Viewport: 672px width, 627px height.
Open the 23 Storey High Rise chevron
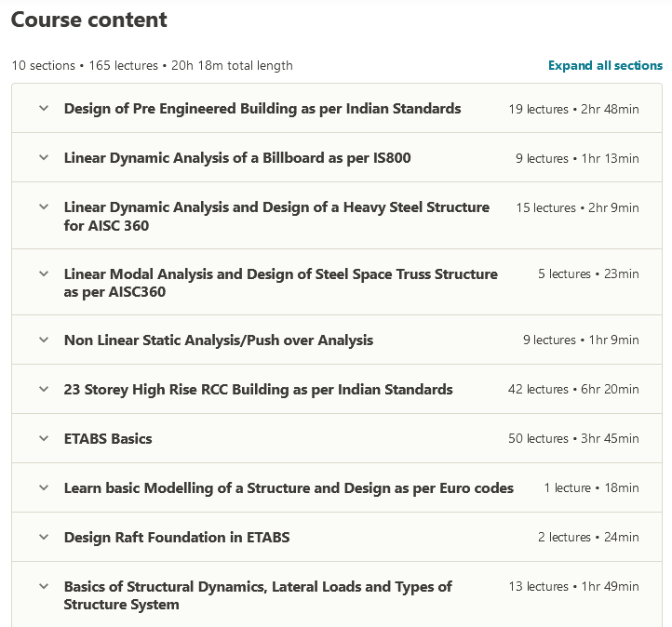point(43,389)
